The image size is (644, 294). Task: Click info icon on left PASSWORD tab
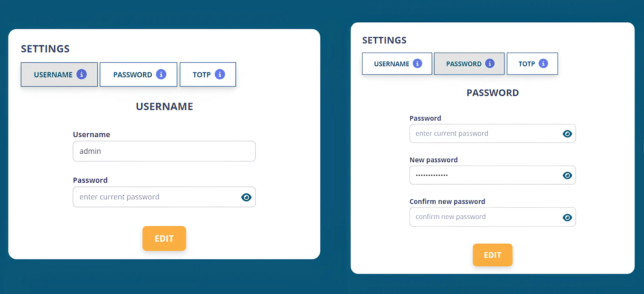[161, 74]
